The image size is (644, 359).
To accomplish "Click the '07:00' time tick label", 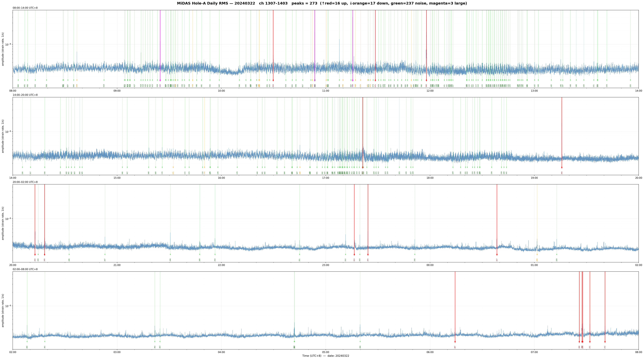I will [534, 352].
